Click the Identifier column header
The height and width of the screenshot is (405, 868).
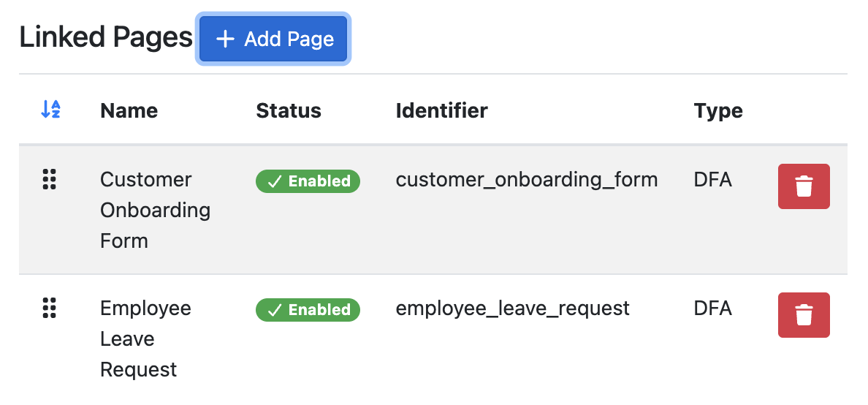[442, 111]
